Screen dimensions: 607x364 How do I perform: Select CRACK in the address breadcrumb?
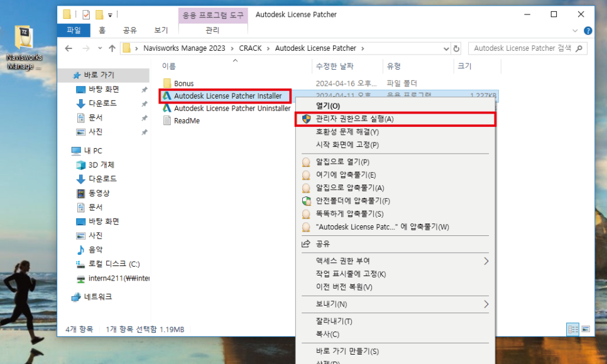[x=250, y=48]
